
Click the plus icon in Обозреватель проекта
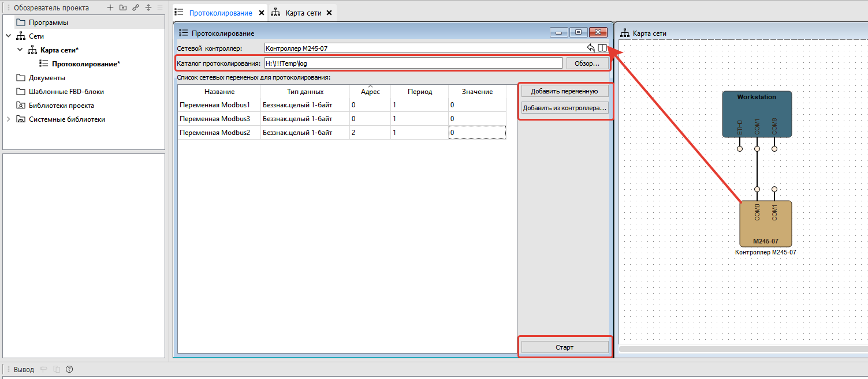tap(110, 8)
